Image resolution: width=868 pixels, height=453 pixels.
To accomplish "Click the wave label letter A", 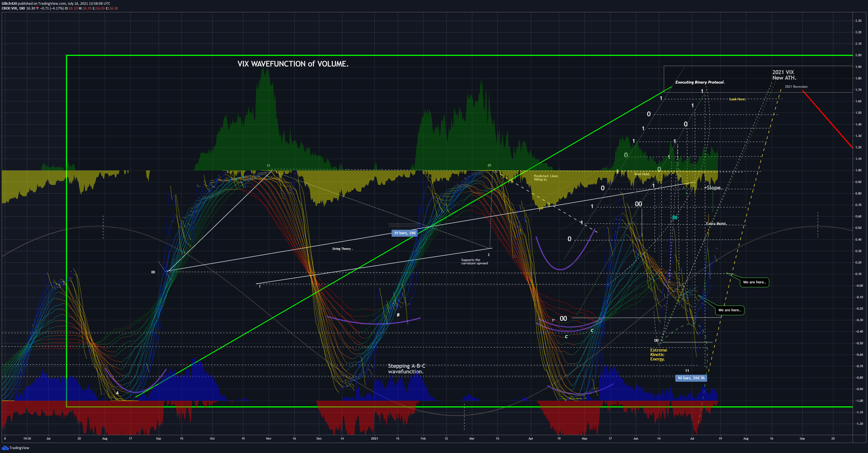I will (x=117, y=393).
